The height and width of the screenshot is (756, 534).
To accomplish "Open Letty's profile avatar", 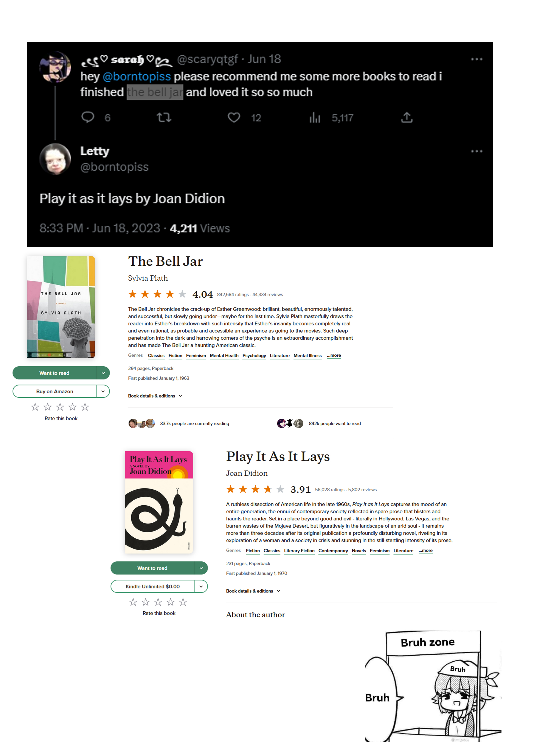I will point(55,159).
